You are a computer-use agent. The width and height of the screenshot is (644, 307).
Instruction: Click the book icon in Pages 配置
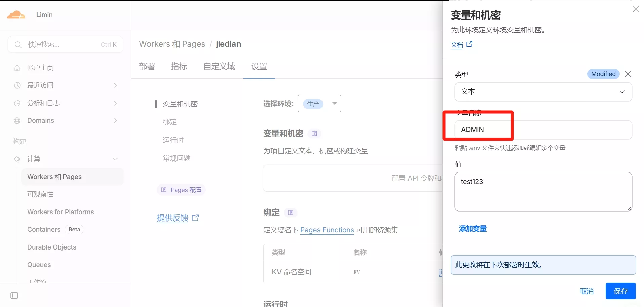pyautogui.click(x=164, y=190)
